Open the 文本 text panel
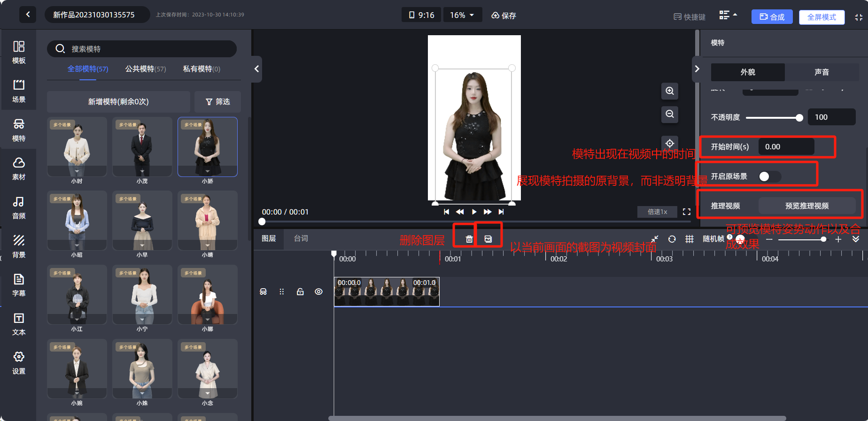 [x=19, y=324]
